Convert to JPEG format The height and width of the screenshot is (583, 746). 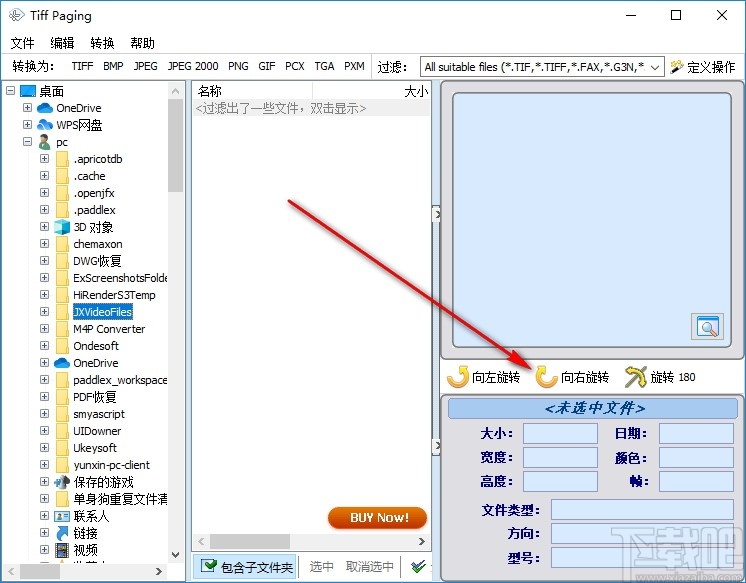146,66
